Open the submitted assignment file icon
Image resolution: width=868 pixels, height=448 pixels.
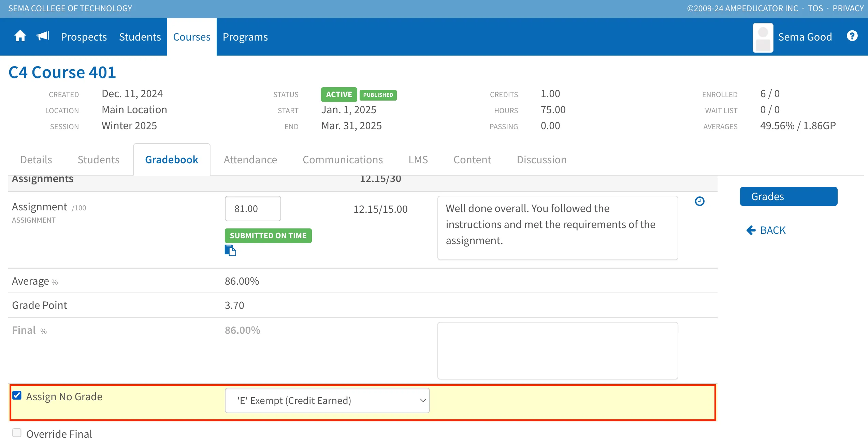230,250
